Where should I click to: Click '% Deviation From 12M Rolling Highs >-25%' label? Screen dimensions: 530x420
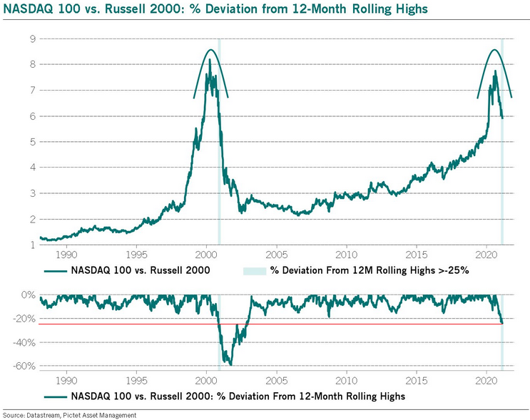pyautogui.click(x=370, y=271)
